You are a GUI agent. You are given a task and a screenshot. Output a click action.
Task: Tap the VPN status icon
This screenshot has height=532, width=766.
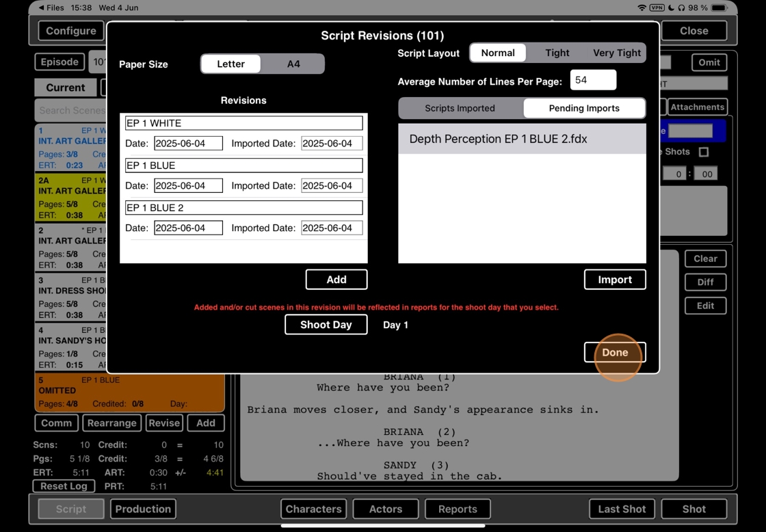pyautogui.click(x=657, y=8)
